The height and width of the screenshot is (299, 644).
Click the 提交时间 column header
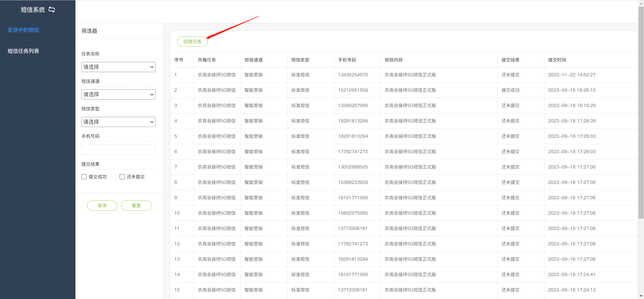pos(557,60)
